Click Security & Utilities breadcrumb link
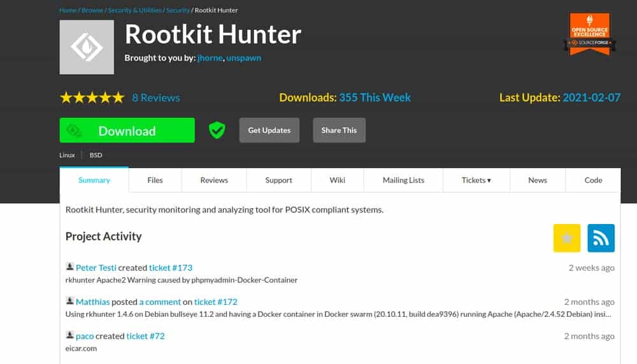Viewport: 637px width, 364px height. tap(135, 10)
